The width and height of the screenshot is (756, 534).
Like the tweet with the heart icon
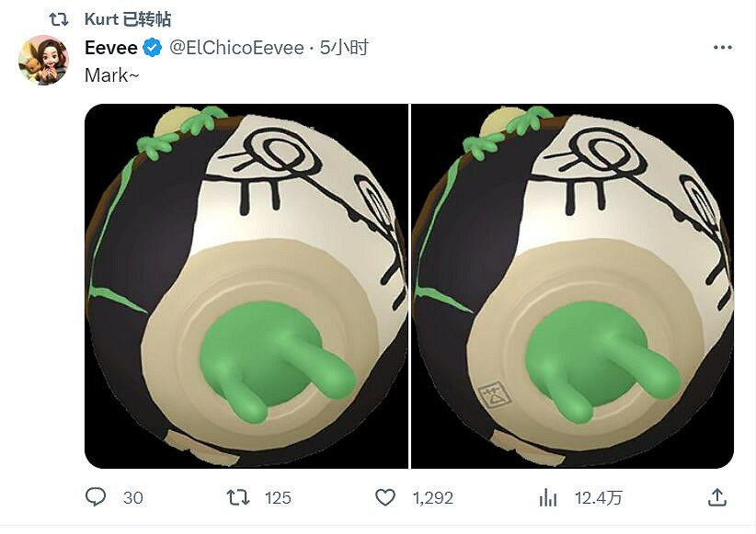click(385, 497)
